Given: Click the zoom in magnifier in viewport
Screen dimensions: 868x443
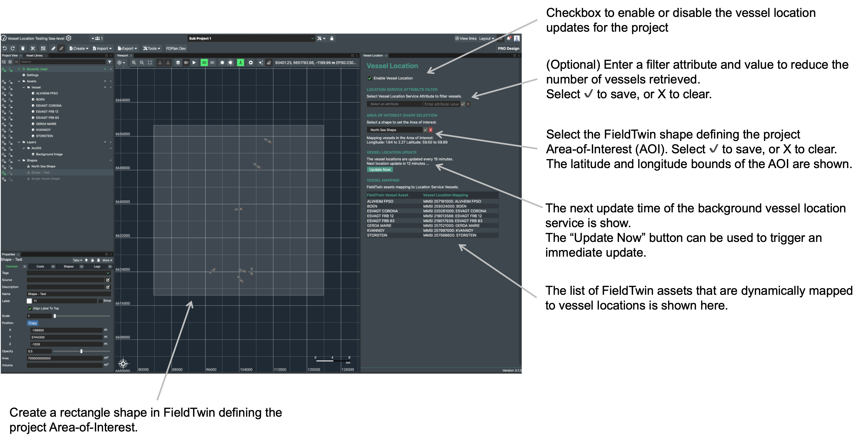Looking at the screenshot, I should (x=134, y=63).
